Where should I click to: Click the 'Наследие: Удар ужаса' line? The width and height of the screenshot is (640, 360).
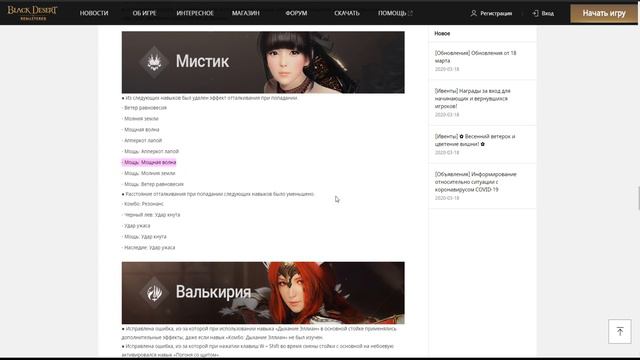click(x=149, y=247)
